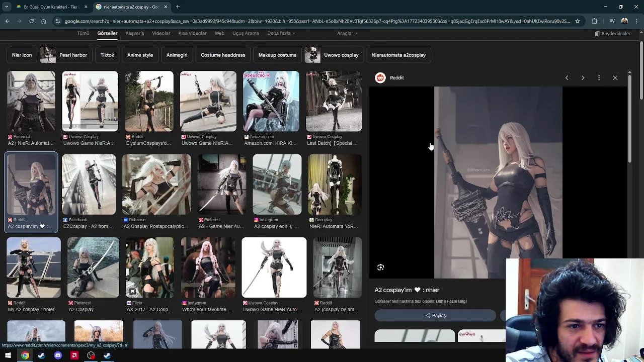Select the Tümü search tab
The image size is (644, 362).
click(83, 33)
